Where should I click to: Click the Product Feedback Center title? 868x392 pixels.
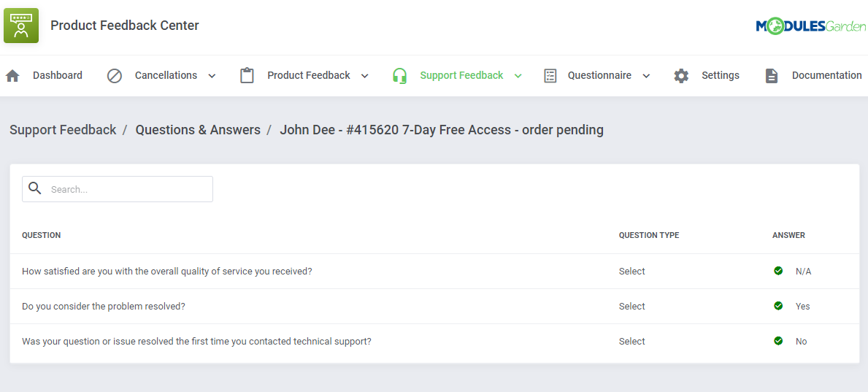[125, 26]
